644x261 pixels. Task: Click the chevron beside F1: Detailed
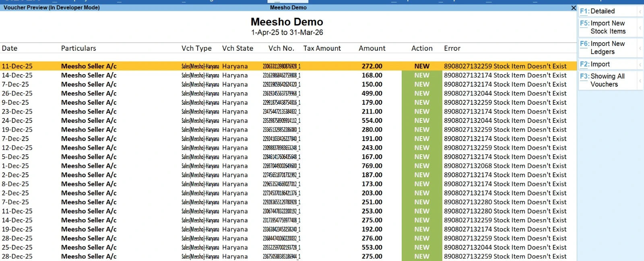coord(640,11)
